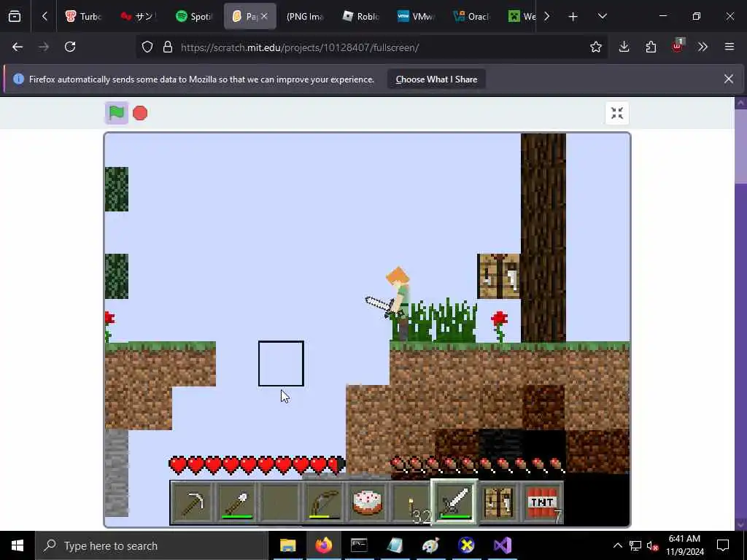The height and width of the screenshot is (560, 747).
Task: Select the sword hotbar slot
Action: (x=454, y=502)
